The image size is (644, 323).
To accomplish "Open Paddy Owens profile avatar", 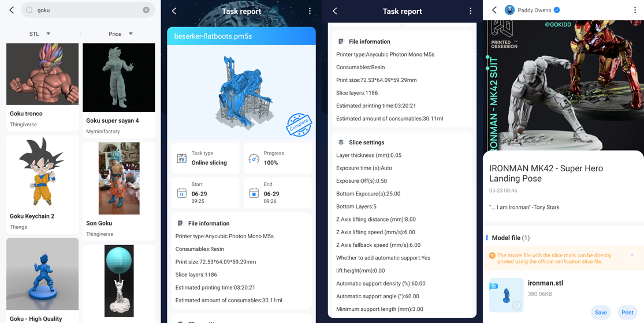I will click(509, 10).
